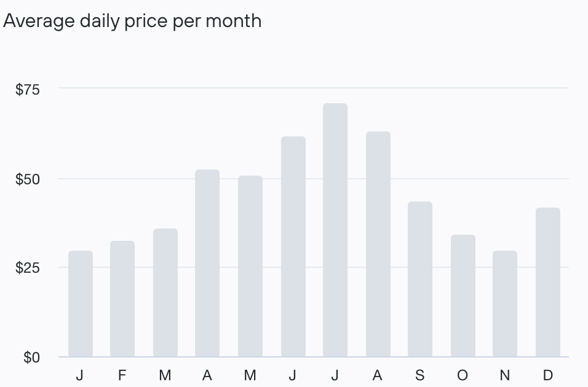
Task: Select the D month label on x-axis
Action: pyautogui.click(x=548, y=375)
